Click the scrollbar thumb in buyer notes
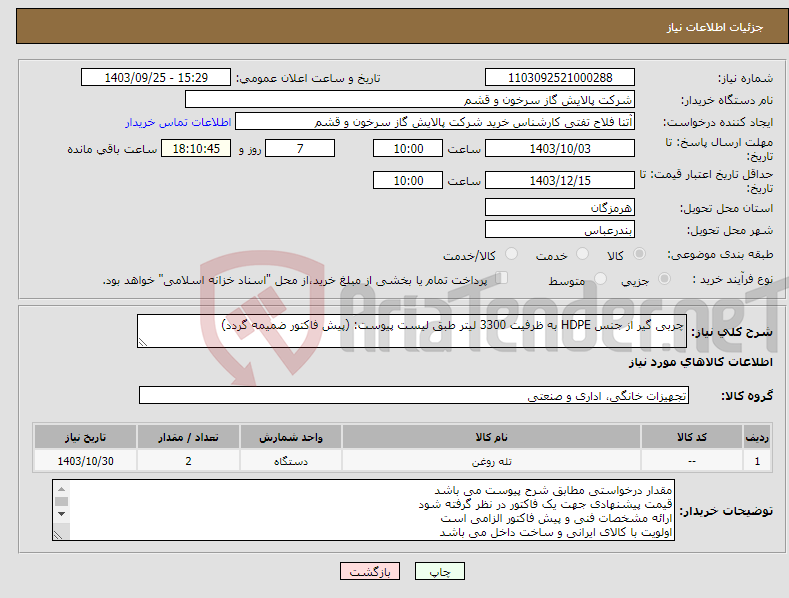Screen dimensions: 789x598 click(61, 501)
